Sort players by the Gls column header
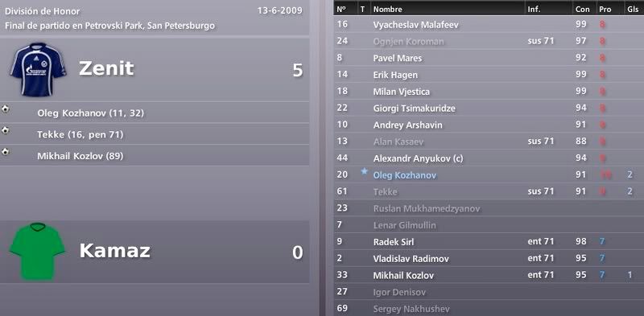Image resolution: width=644 pixels, height=316 pixels. pos(634,9)
